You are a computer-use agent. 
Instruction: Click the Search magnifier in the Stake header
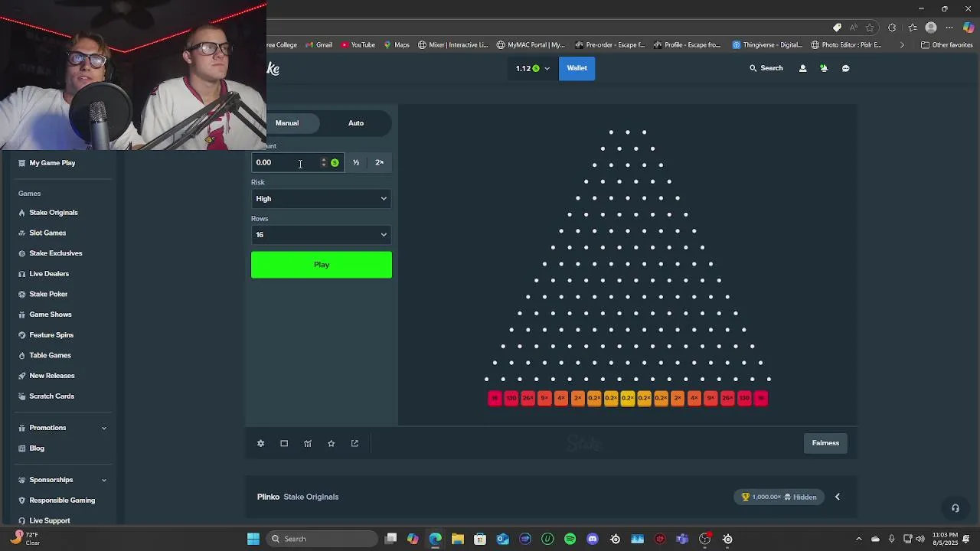(x=753, y=68)
